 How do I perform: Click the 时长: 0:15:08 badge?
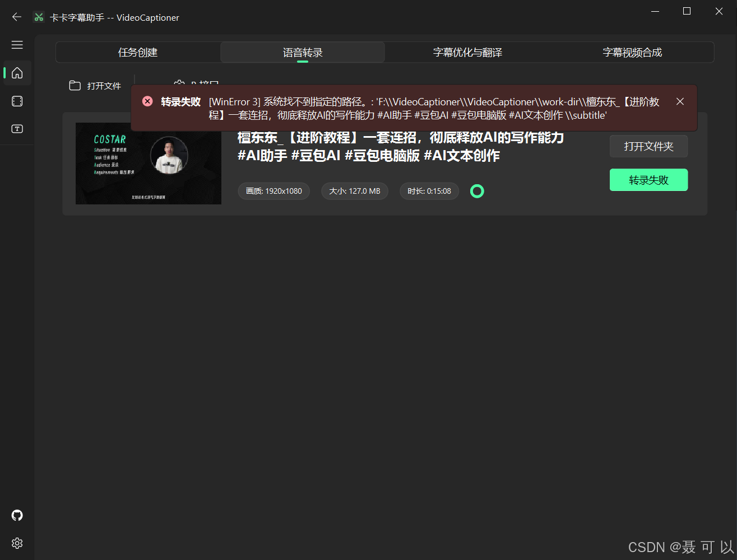(x=429, y=191)
